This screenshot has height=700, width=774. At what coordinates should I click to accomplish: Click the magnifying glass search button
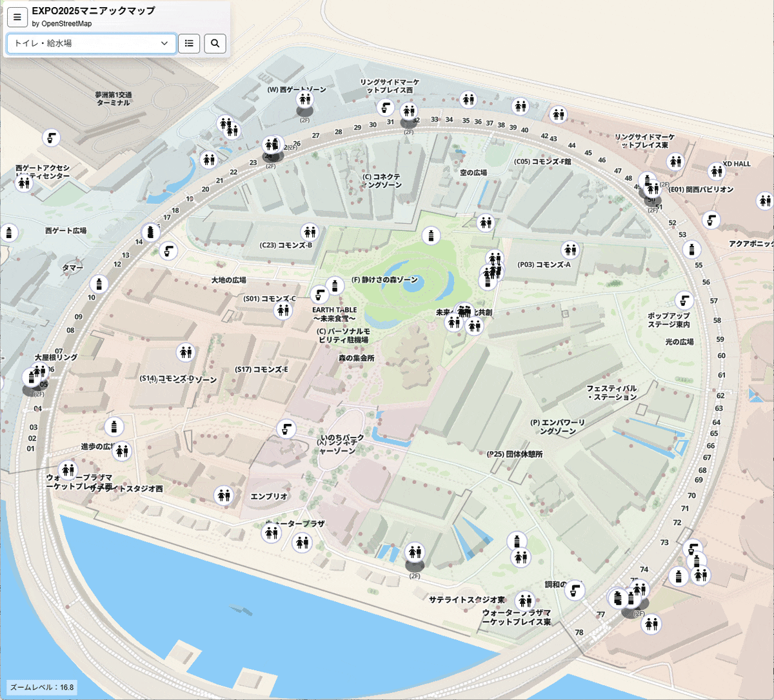[x=215, y=43]
